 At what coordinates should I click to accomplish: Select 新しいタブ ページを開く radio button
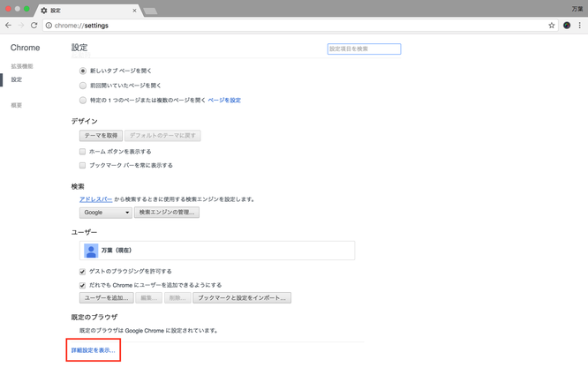tap(83, 71)
